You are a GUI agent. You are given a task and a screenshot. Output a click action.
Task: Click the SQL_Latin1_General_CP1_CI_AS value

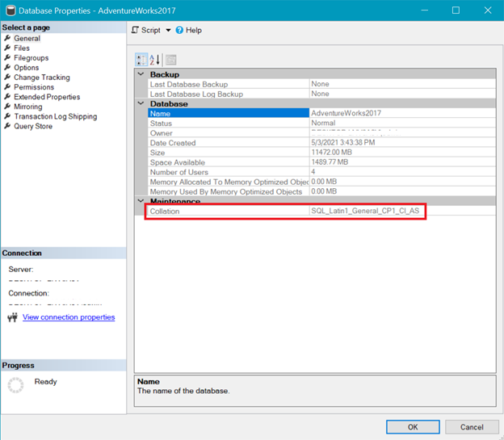click(365, 211)
